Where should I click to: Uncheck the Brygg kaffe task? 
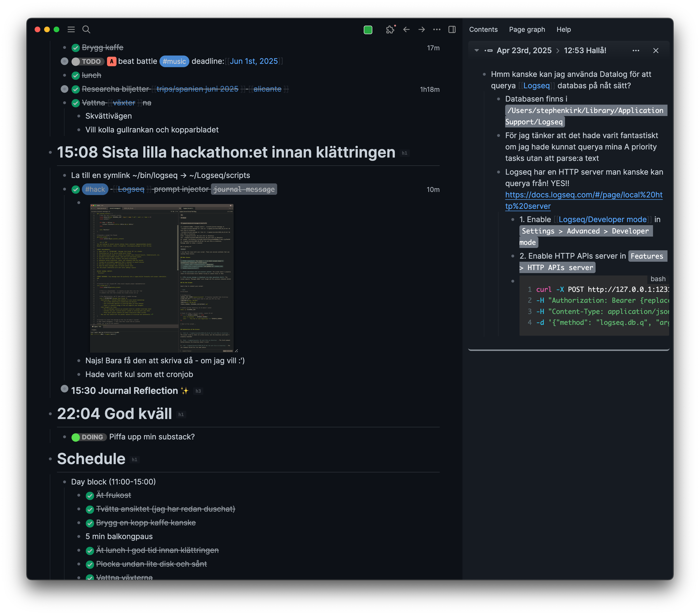[x=76, y=48]
